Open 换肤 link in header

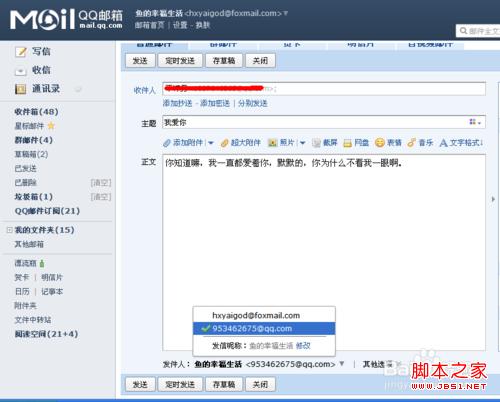203,25
